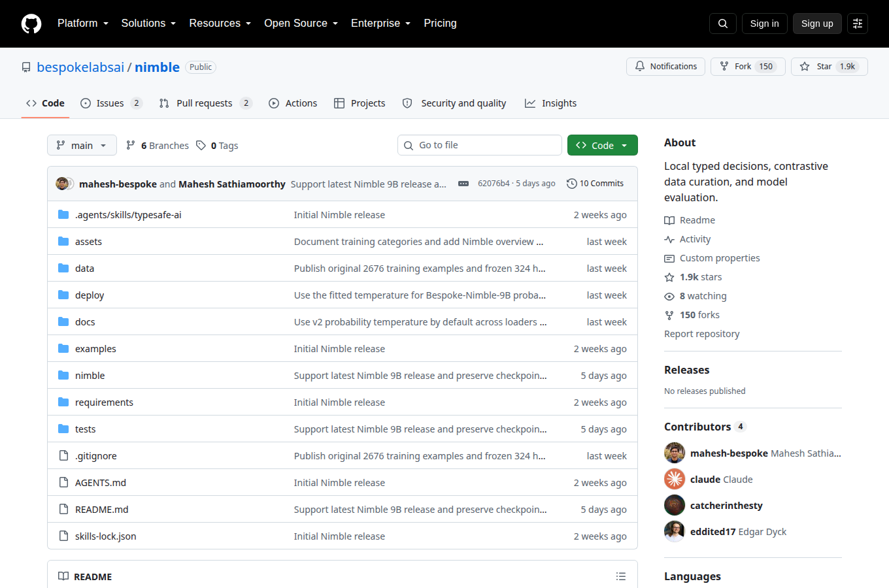Expand the Platform menu

click(83, 24)
